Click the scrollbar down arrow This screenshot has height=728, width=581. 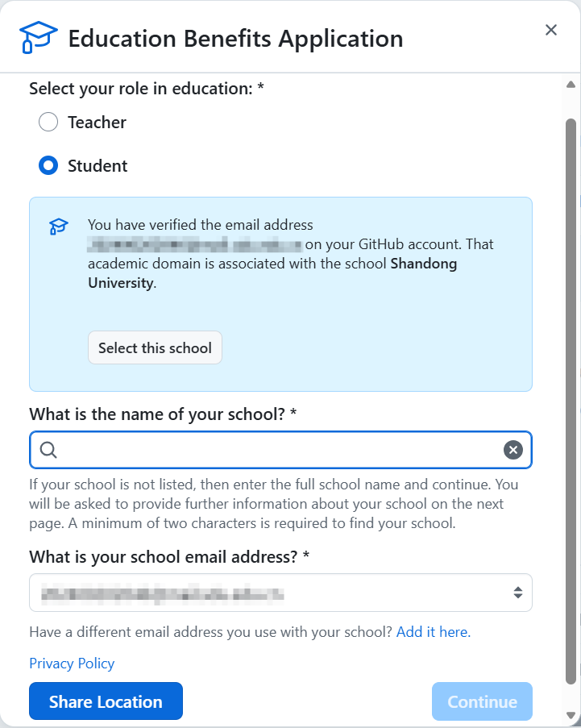[571, 714]
